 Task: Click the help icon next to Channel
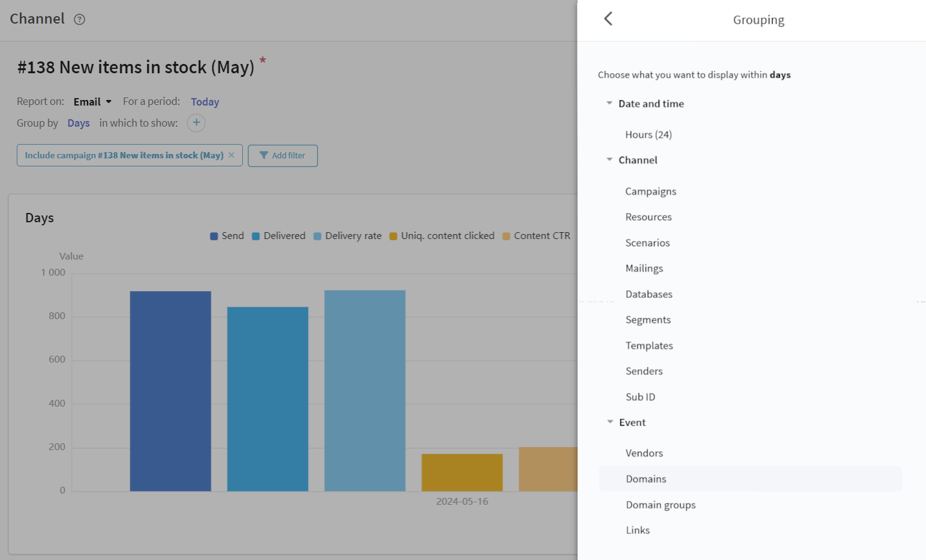click(x=79, y=19)
